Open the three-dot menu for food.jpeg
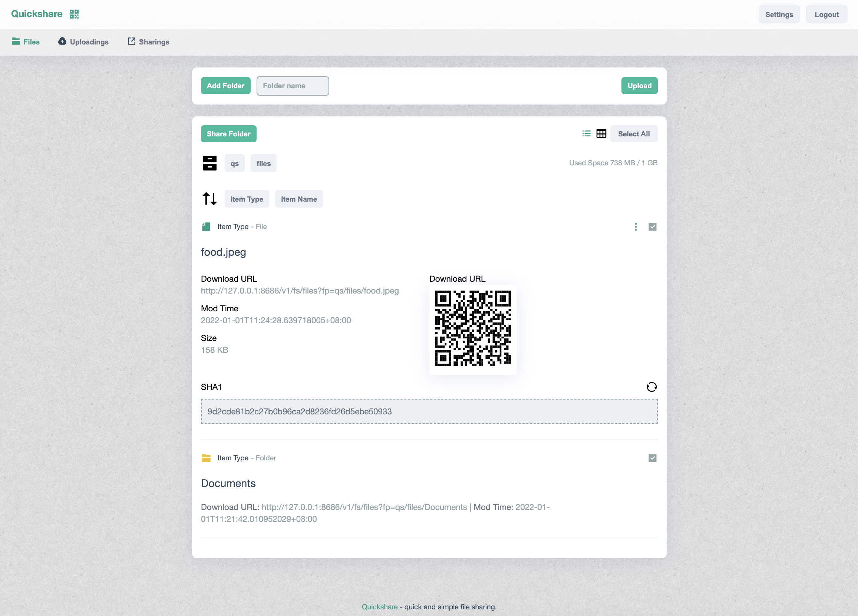 point(636,226)
